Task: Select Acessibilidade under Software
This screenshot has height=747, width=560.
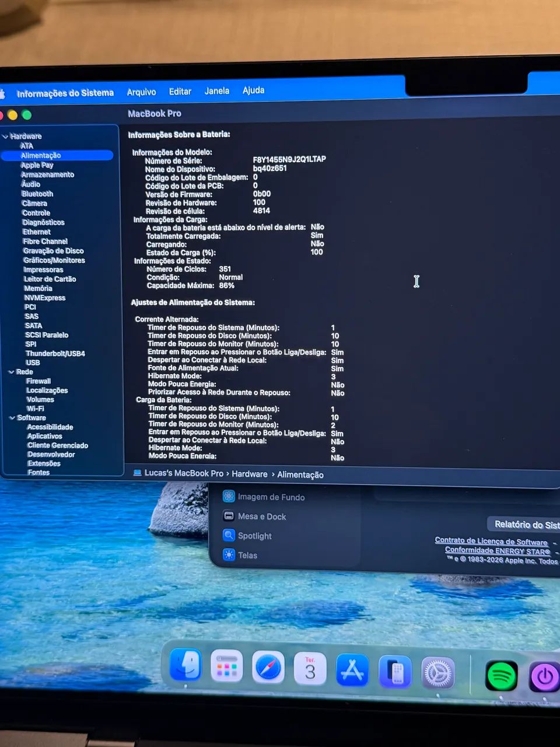Action: tap(50, 427)
